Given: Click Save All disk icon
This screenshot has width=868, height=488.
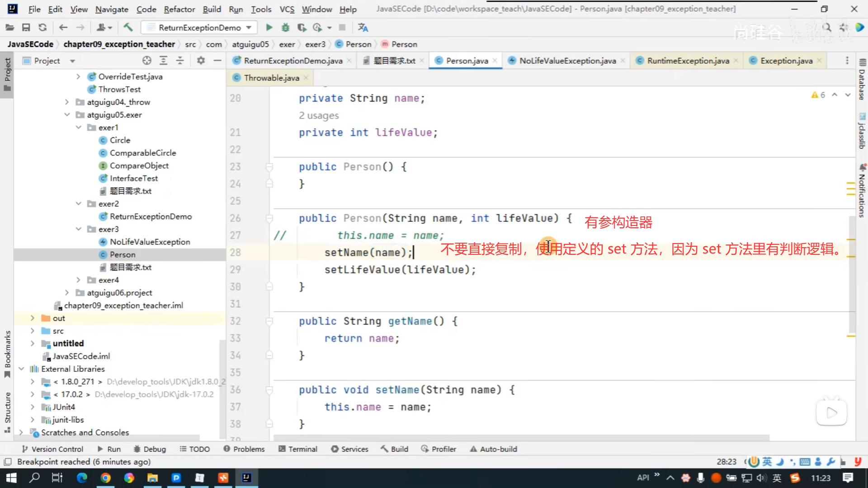Looking at the screenshot, I should click(x=26, y=28).
